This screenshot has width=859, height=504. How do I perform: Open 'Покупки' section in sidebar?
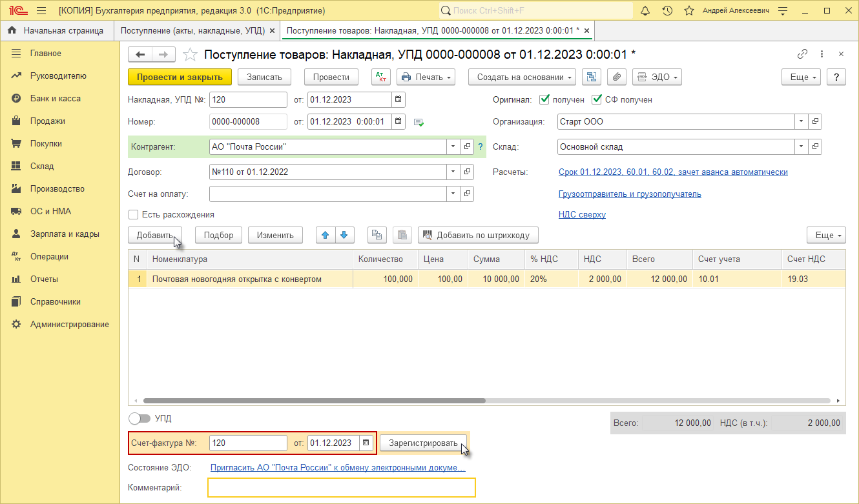point(47,143)
